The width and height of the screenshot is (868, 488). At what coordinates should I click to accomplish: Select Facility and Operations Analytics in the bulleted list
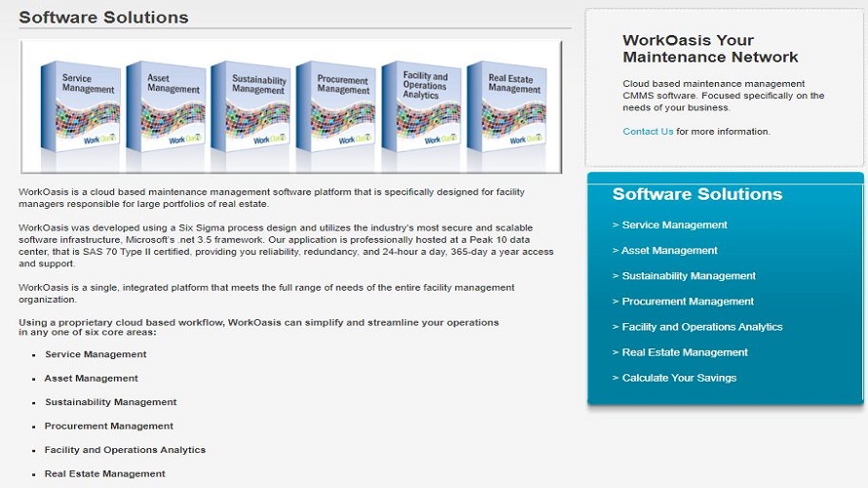[x=125, y=450]
